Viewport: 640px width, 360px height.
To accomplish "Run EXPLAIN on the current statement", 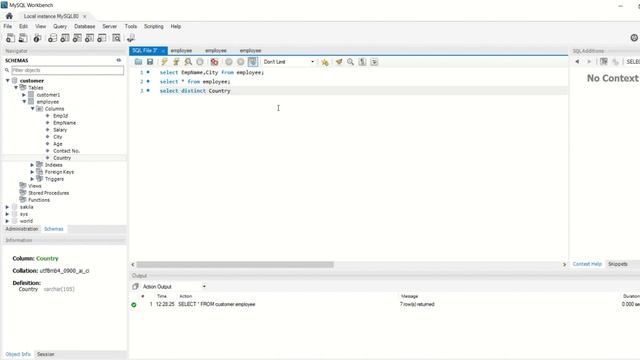I will [x=188, y=62].
